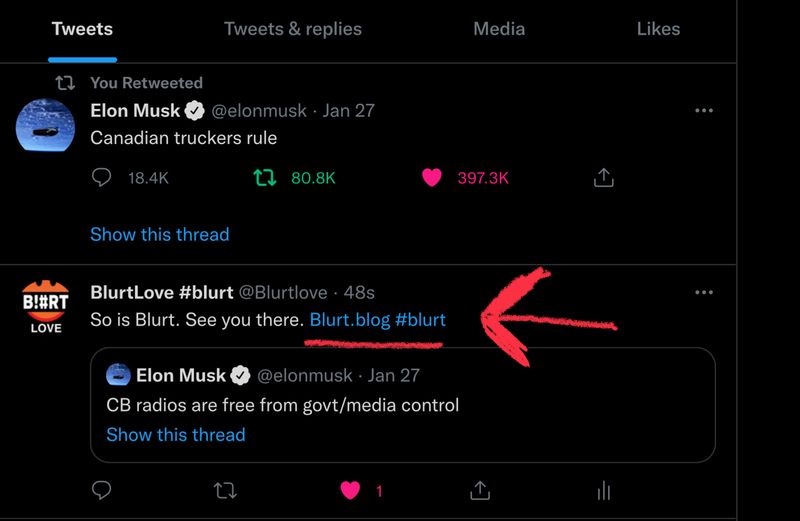
Task: Switch to the Tweets & replies tab
Action: [292, 29]
